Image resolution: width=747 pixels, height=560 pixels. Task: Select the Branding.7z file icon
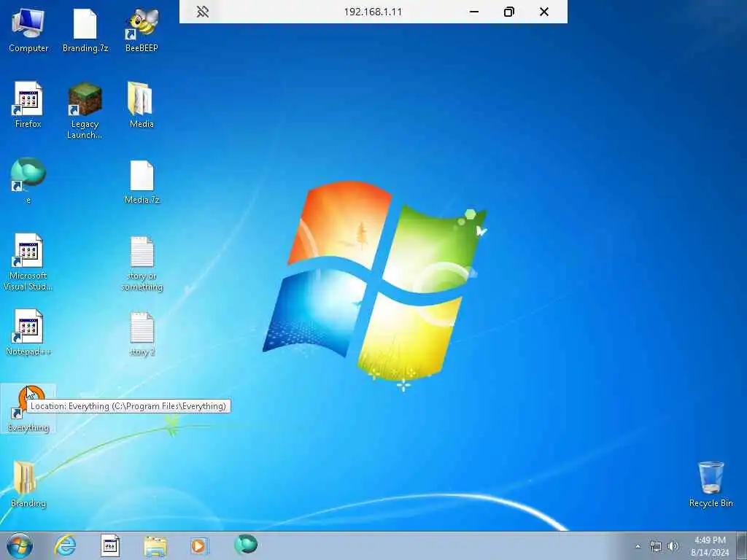click(85, 31)
